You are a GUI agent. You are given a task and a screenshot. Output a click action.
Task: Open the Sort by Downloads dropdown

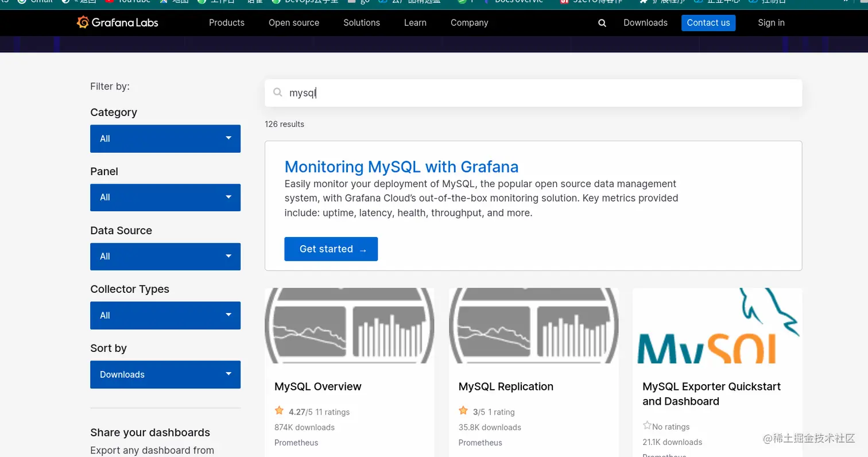coord(165,374)
